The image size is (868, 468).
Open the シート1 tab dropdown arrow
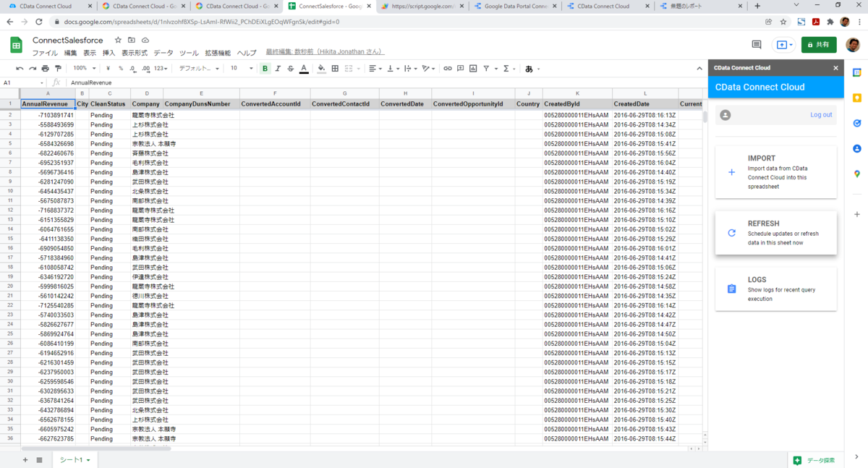coord(88,460)
